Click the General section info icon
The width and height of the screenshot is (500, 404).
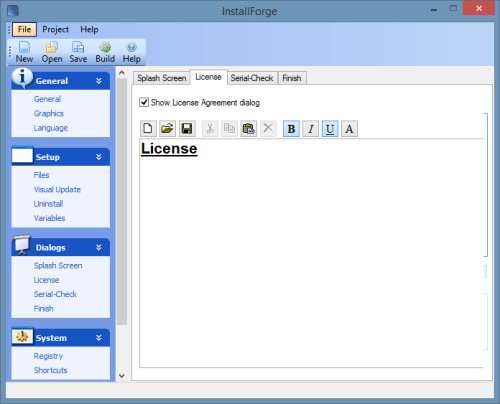22,78
